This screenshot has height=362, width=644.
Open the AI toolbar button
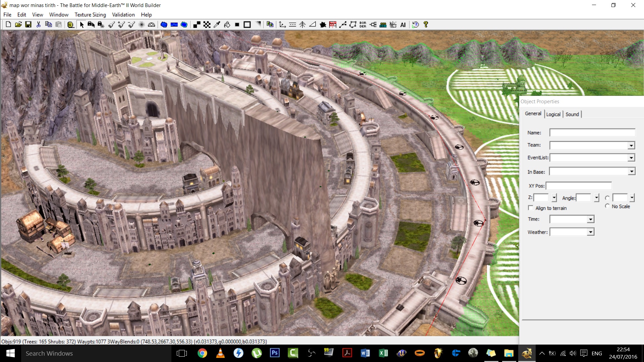(403, 24)
